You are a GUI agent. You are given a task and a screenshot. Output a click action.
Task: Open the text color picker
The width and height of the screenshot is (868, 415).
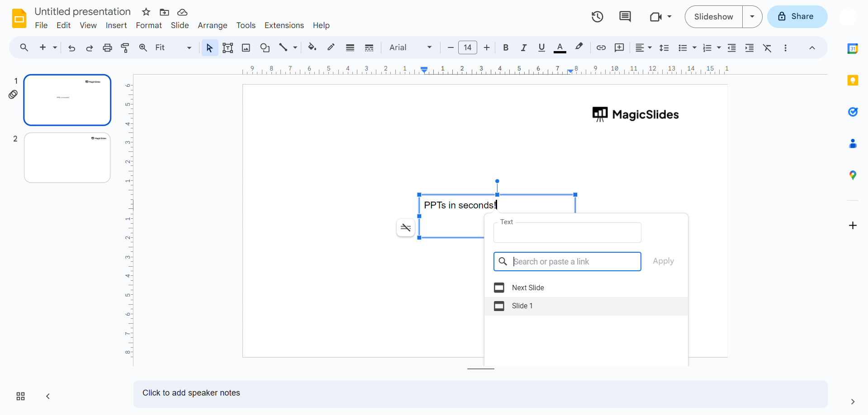point(560,47)
